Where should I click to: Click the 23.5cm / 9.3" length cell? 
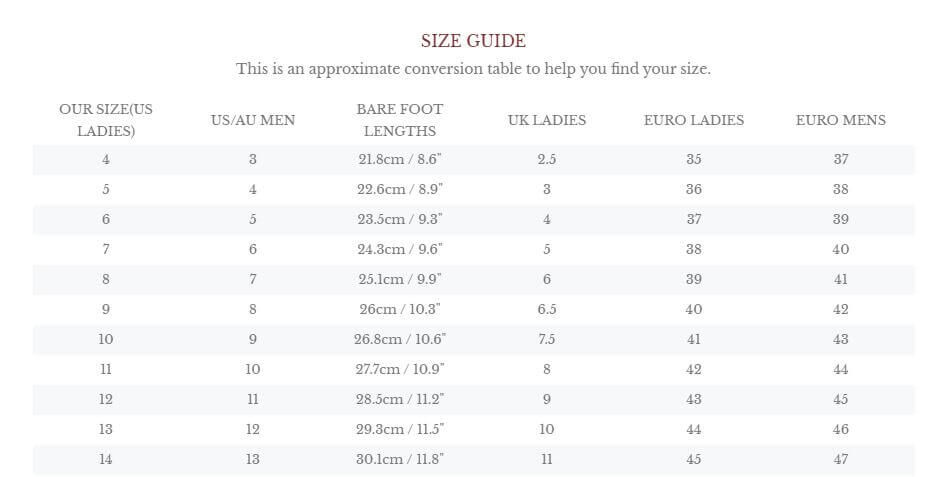point(400,220)
